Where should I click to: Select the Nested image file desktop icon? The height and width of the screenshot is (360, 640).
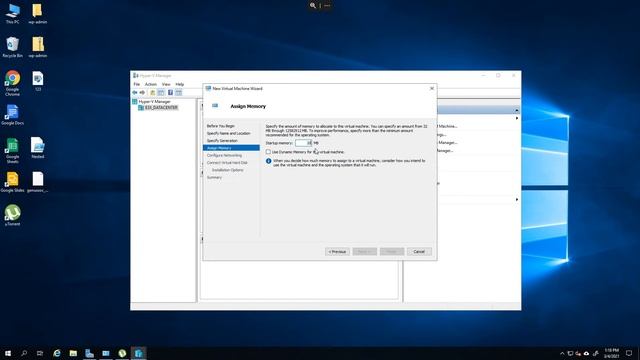click(38, 148)
